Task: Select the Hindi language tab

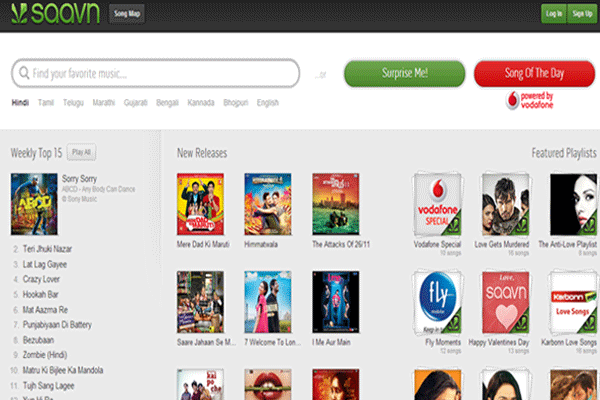Action: (x=20, y=103)
